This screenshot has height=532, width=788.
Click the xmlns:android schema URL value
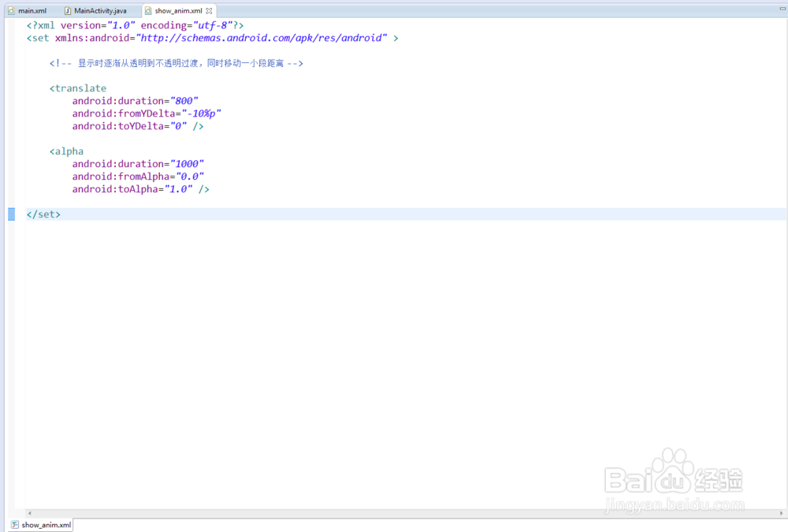click(262, 38)
